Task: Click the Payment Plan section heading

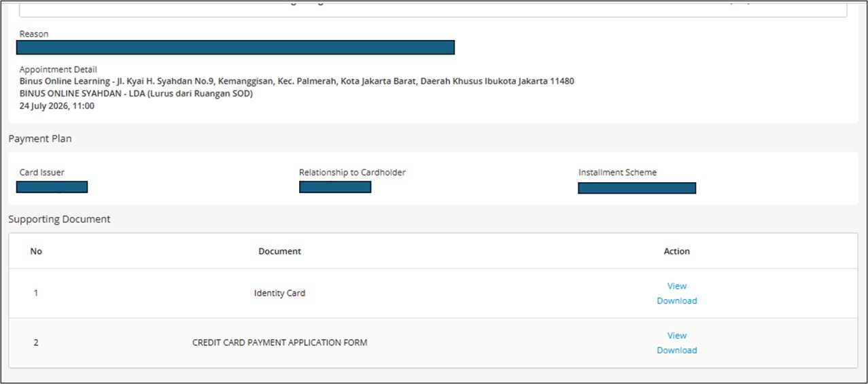Action: point(40,139)
